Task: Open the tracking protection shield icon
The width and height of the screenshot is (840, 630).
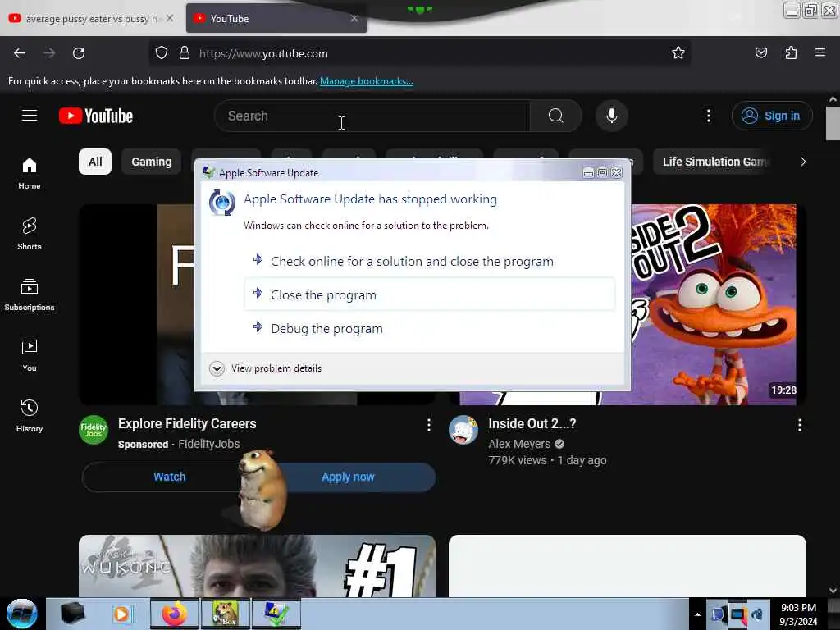Action: 162,52
